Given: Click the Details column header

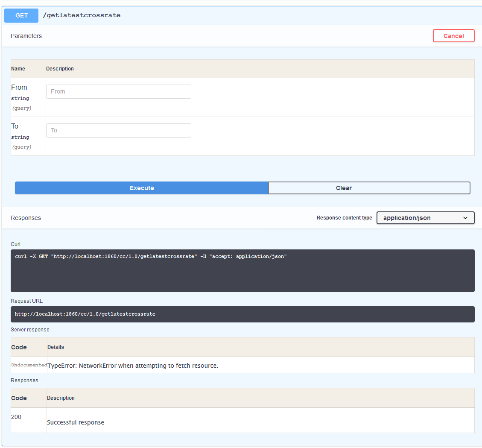Looking at the screenshot, I should coord(56,347).
